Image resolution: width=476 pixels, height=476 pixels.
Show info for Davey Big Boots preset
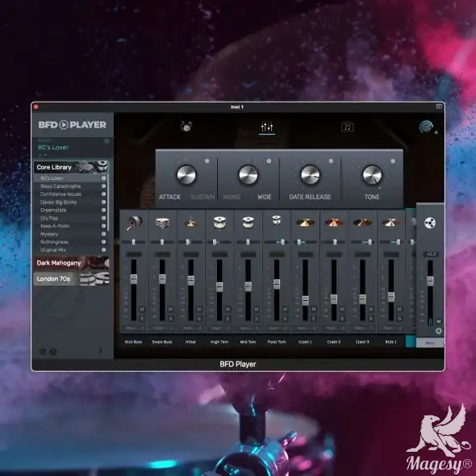pos(103,202)
